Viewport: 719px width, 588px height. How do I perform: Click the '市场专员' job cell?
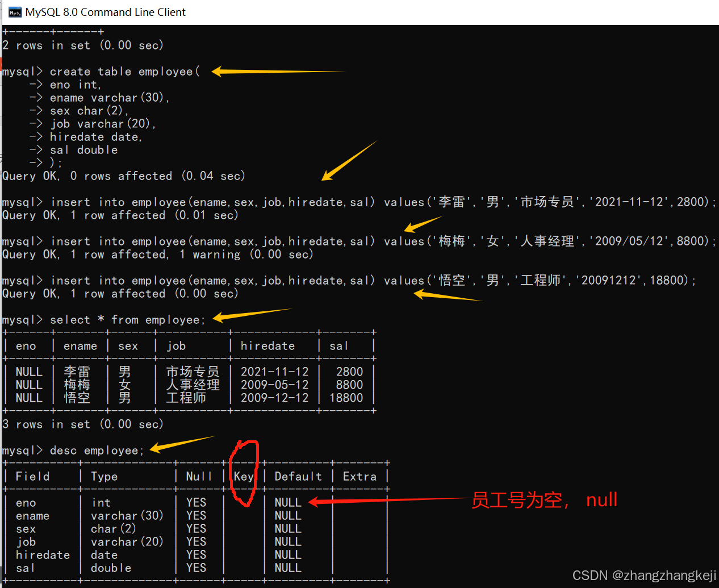193,372
